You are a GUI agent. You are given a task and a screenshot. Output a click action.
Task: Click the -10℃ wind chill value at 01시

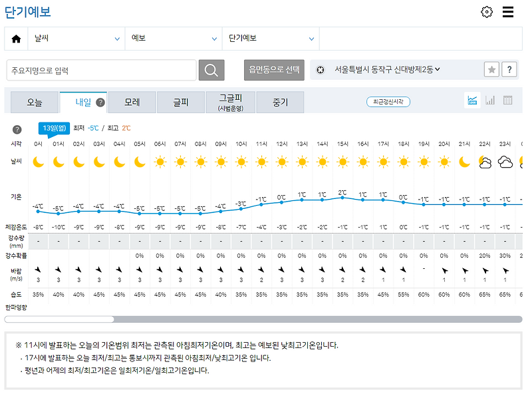pyautogui.click(x=59, y=227)
